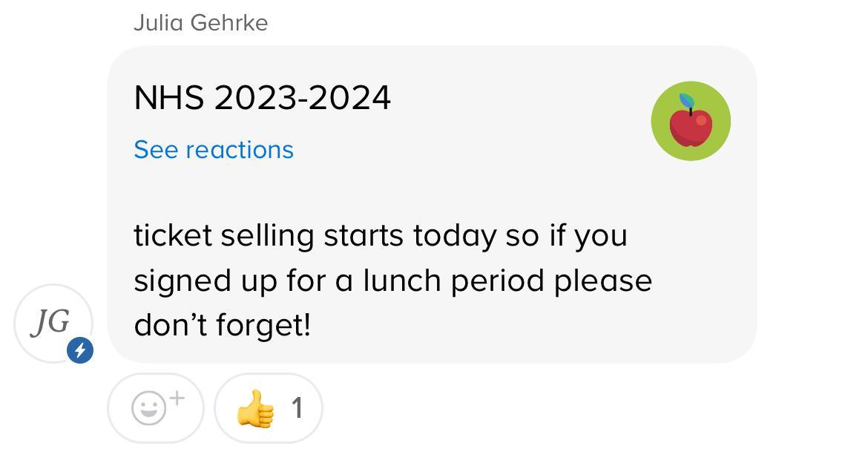
Task: Select the message text about ticket selling
Action: click(380, 236)
